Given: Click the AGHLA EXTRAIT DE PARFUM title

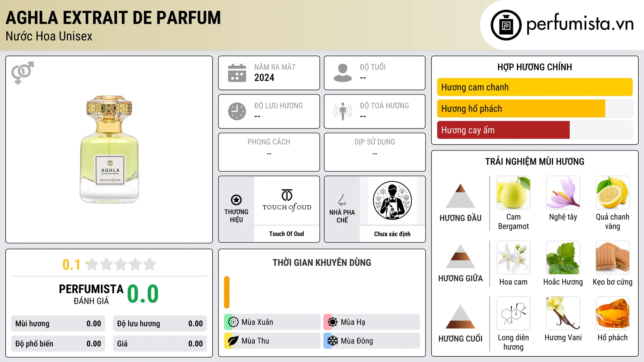Looking at the screenshot, I should pyautogui.click(x=113, y=18).
